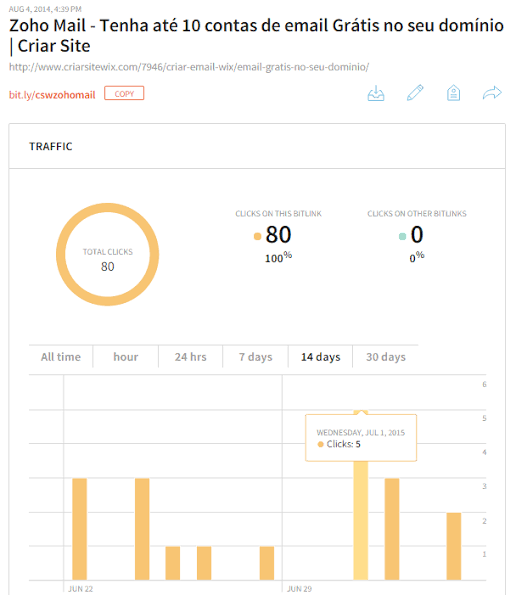The image size is (516, 595).
Task: Click the JUN 22 axis label
Action: [x=80, y=589]
